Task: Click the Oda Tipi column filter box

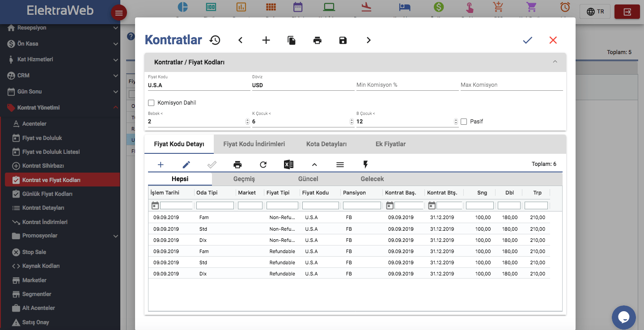Action: tap(215, 206)
